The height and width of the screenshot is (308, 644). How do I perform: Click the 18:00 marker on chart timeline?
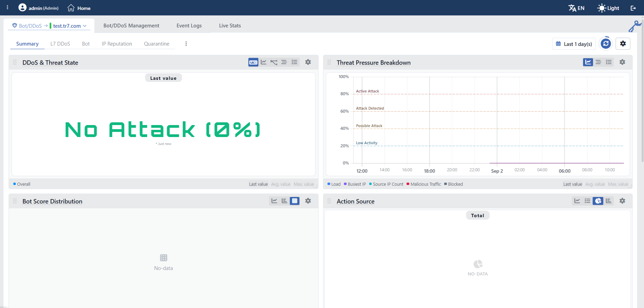pos(429,171)
